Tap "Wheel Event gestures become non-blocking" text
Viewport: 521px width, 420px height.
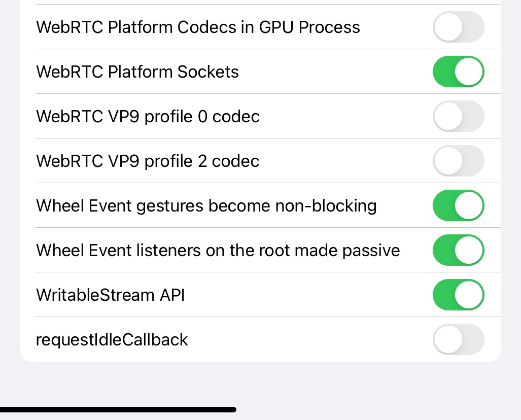206,206
